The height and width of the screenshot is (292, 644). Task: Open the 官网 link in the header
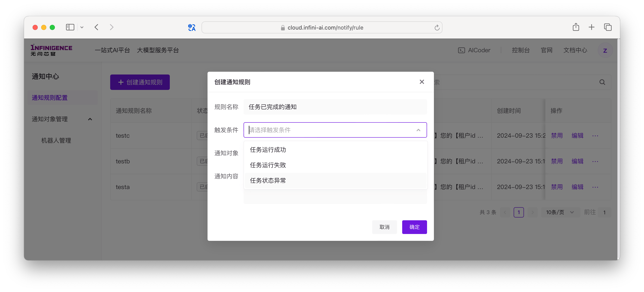(x=546, y=50)
